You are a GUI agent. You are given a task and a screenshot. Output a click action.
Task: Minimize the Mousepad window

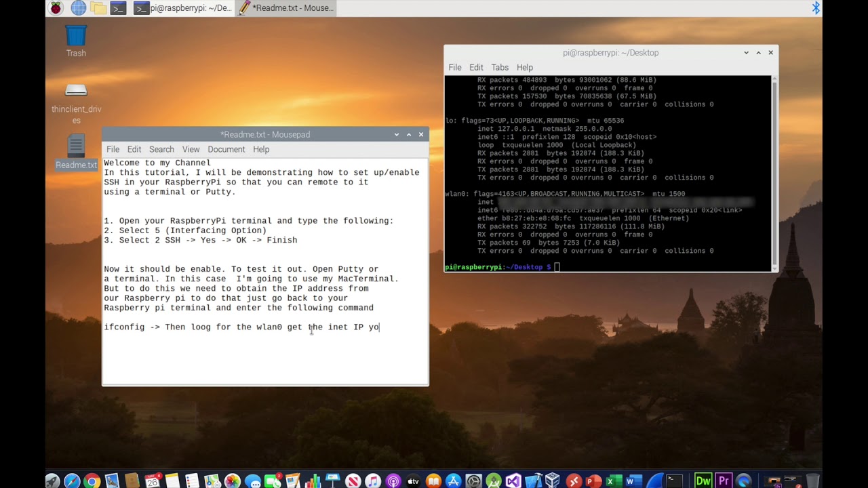397,134
